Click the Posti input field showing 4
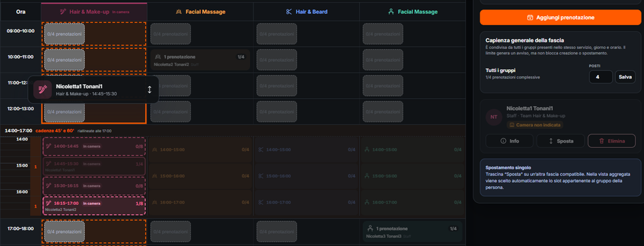 (600, 77)
